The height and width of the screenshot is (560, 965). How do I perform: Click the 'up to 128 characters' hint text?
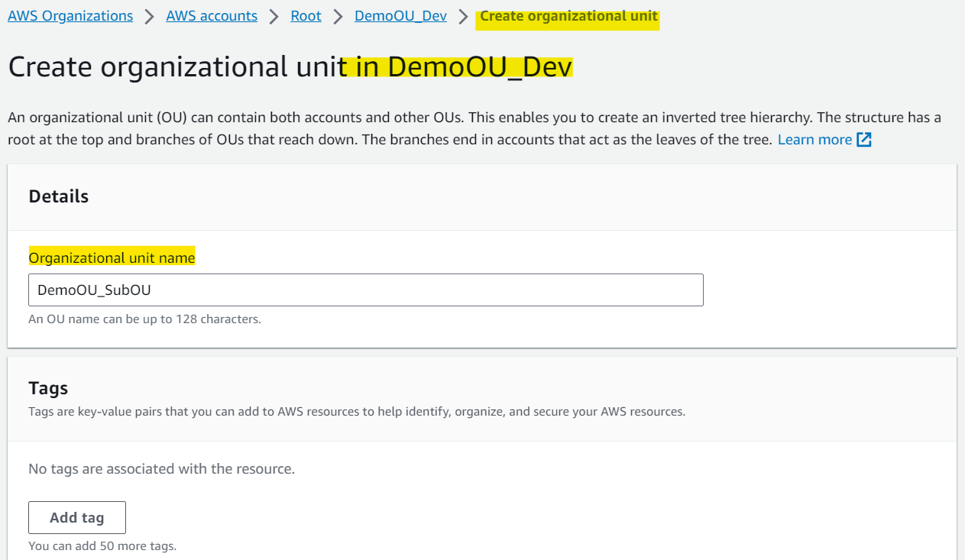coord(144,319)
